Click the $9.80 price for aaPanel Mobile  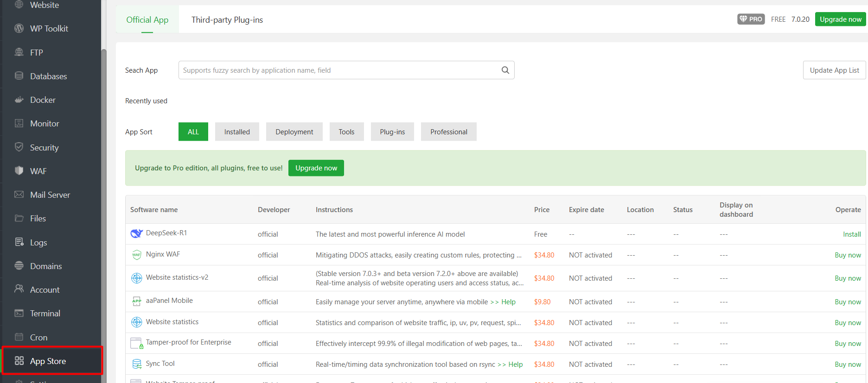[x=542, y=302]
